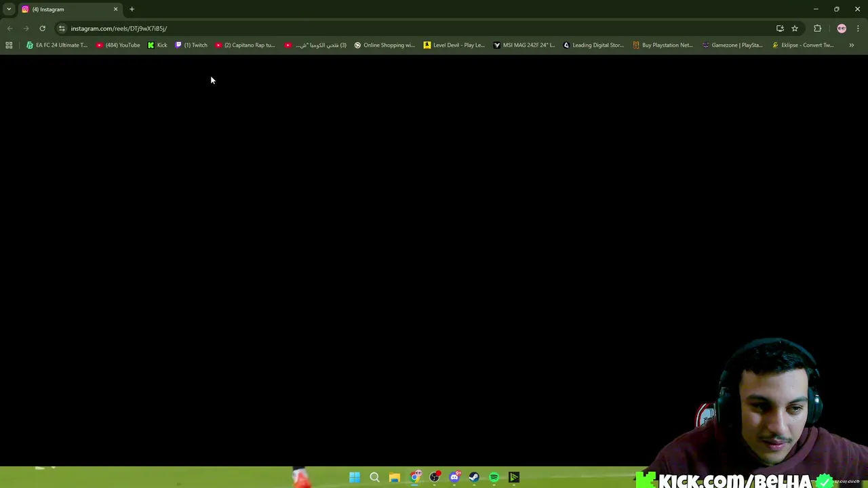Open the Buy Playstation Network bookmark
This screenshot has height=488, width=868.
click(663, 45)
